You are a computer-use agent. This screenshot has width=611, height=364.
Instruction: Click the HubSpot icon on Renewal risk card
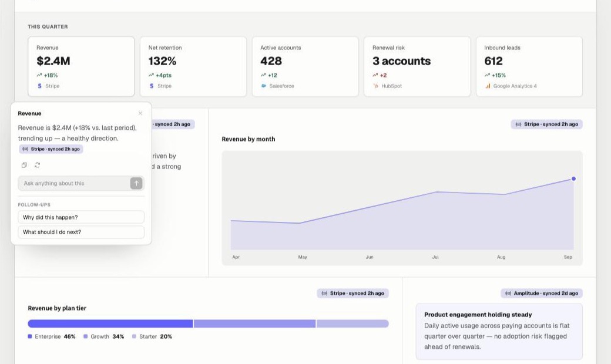(x=375, y=86)
